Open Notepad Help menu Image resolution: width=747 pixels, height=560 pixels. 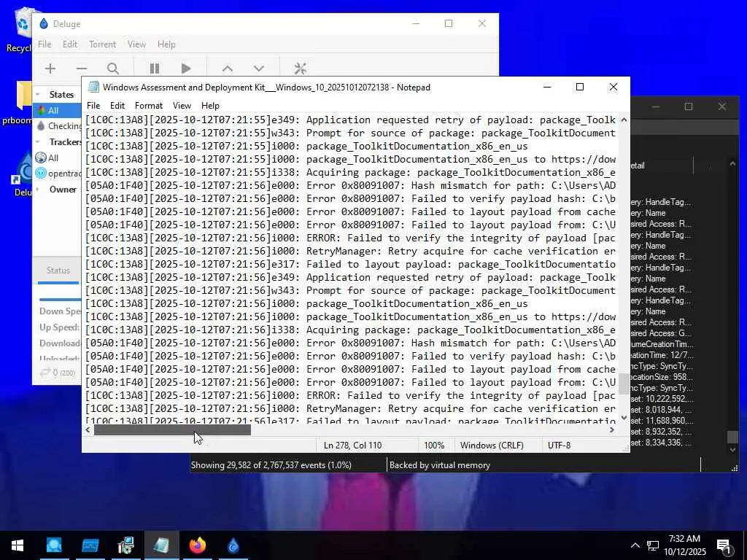[x=210, y=106]
